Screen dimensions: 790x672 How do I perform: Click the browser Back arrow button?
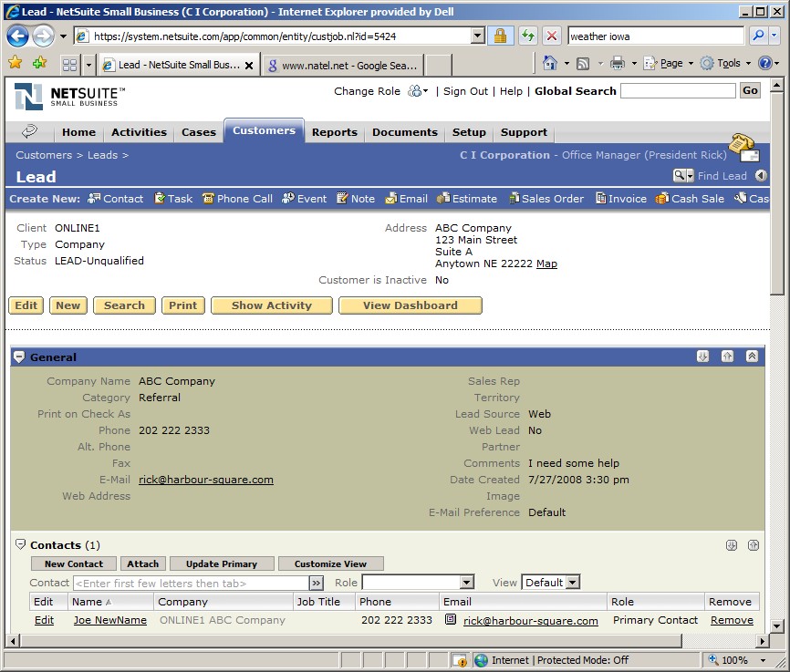coord(17,36)
